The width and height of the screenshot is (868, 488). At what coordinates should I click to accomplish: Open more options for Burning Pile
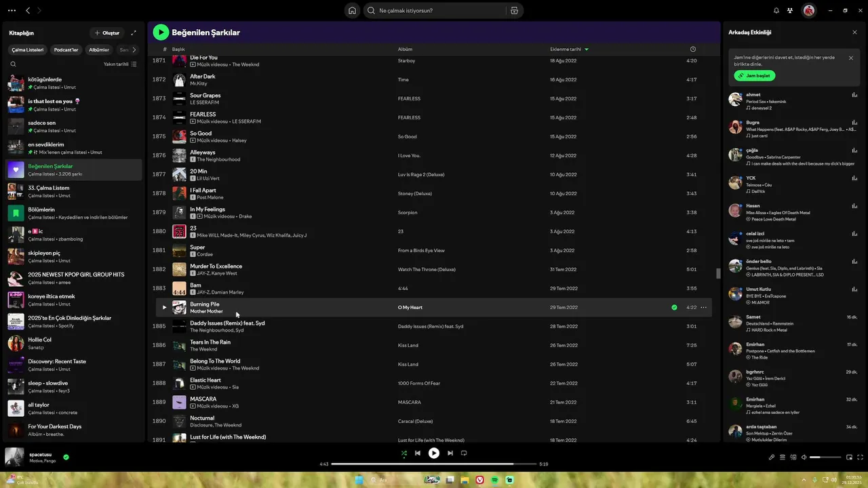click(703, 307)
